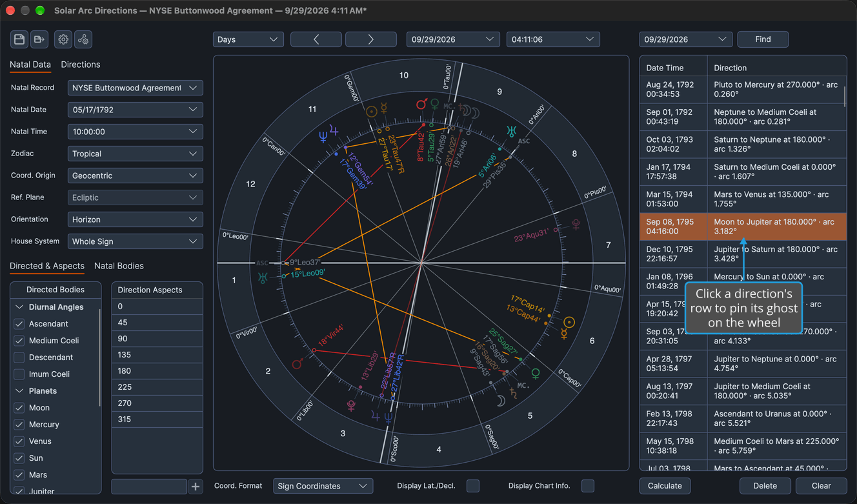Click the Save chart icon
The width and height of the screenshot is (857, 504).
click(x=19, y=39)
